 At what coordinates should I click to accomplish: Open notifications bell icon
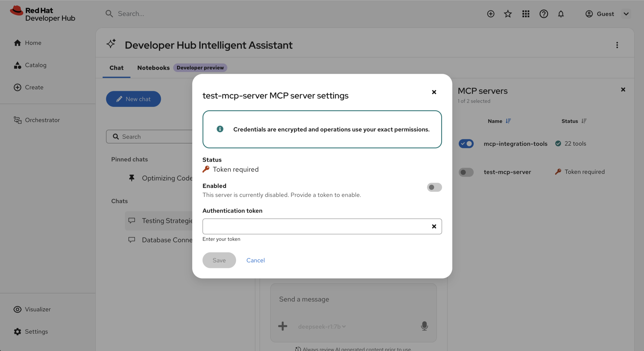click(561, 14)
